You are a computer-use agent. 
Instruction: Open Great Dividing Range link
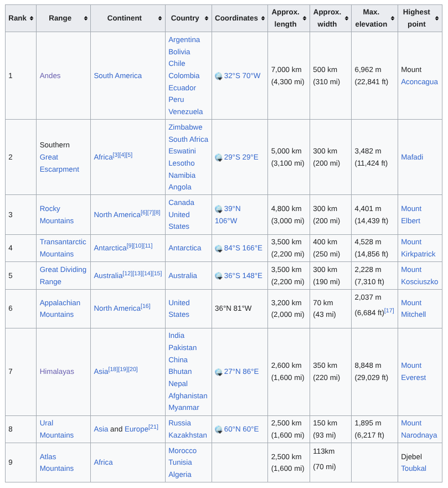(63, 276)
